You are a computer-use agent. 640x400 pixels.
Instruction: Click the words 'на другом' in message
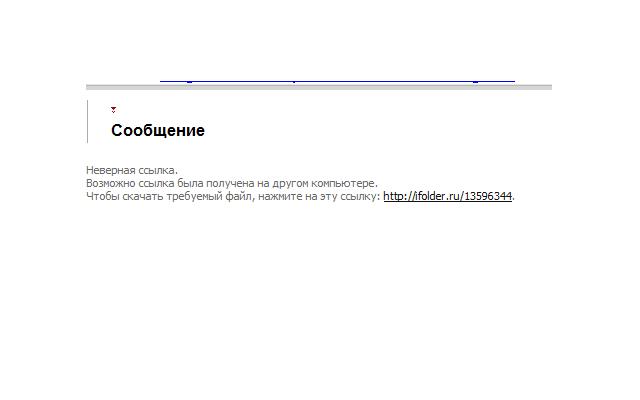pos(285,183)
